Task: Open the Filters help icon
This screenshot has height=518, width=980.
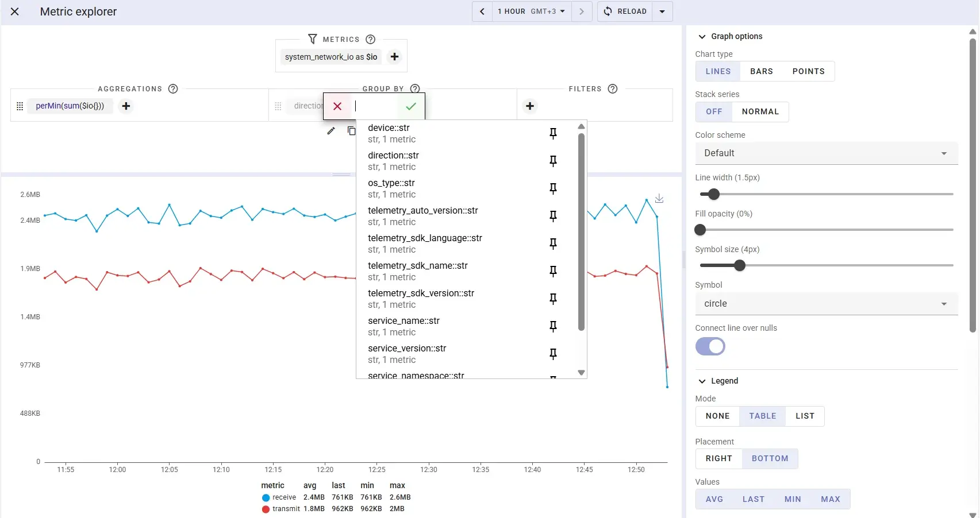Action: [613, 88]
